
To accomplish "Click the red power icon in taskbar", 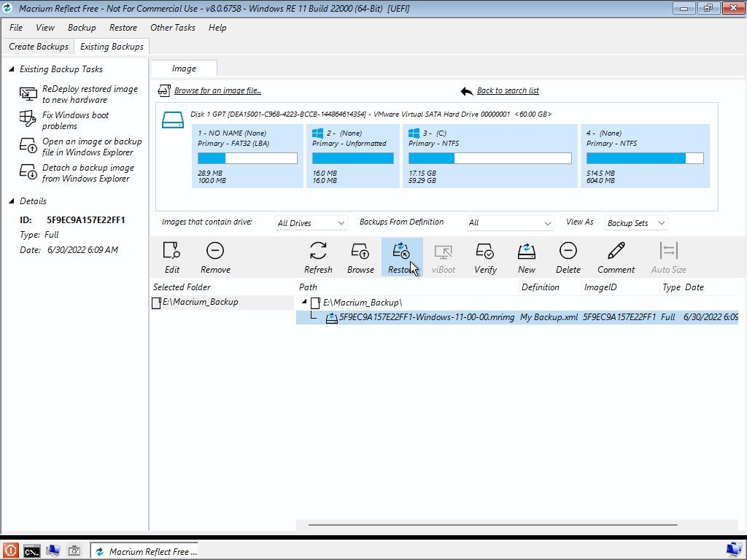I will click(x=10, y=551).
